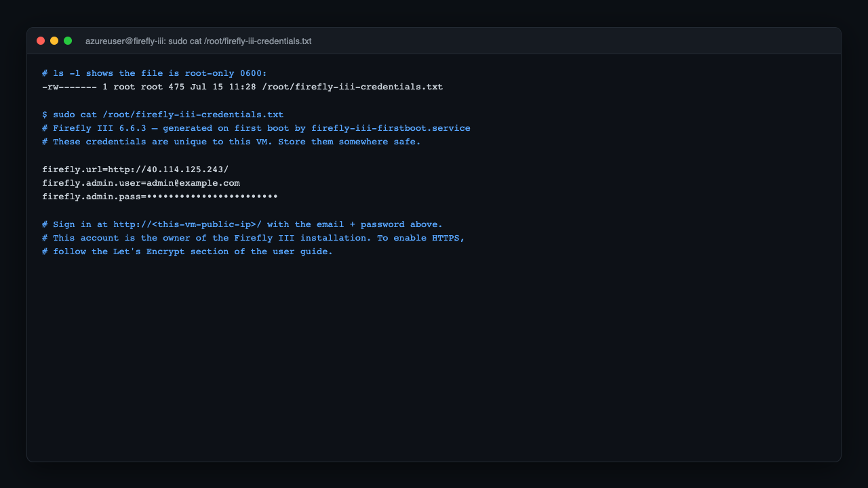Screen dimensions: 868x488
Task: Click the '-rw-------' file permissions listing line
Action: coord(242,87)
